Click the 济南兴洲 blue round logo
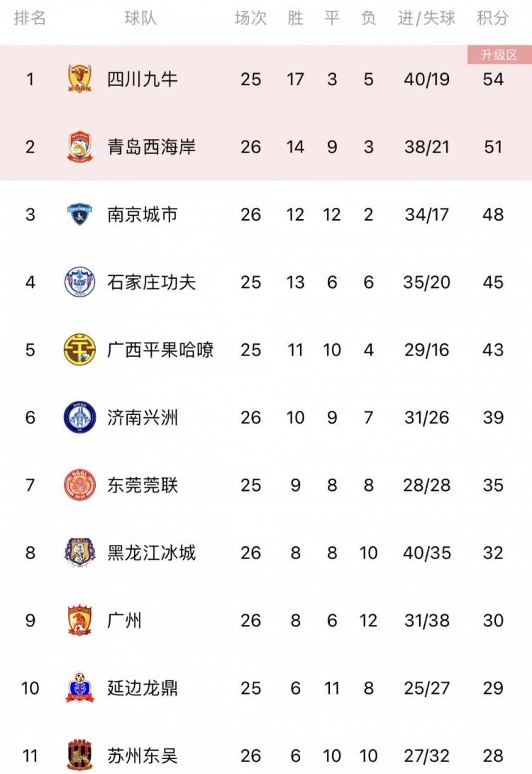The image size is (532, 774). (x=79, y=417)
